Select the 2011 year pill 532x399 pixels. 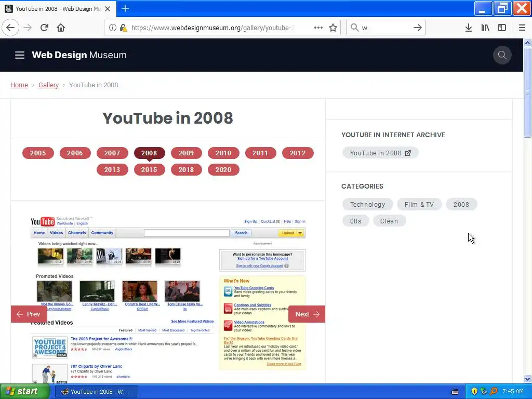260,153
